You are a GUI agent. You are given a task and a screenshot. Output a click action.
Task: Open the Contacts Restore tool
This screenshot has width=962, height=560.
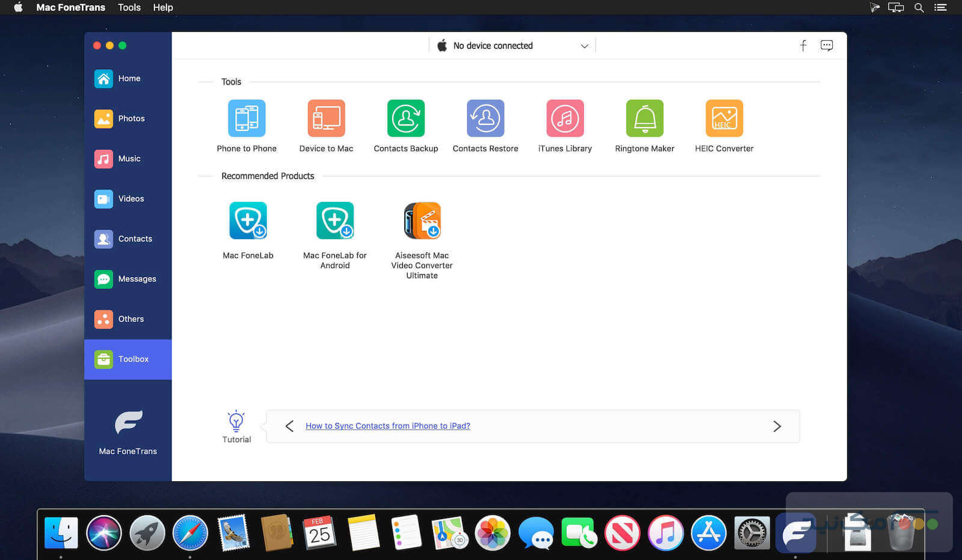[485, 118]
